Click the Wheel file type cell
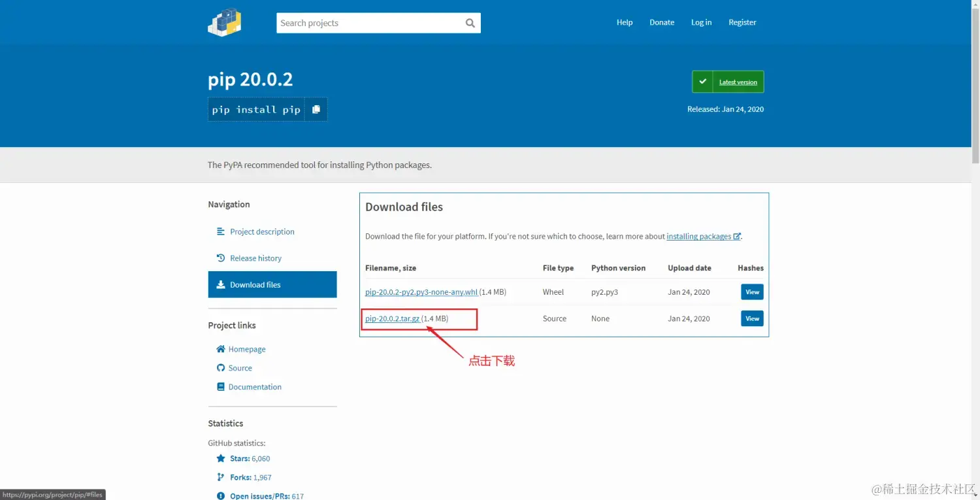Image resolution: width=980 pixels, height=500 pixels. coord(553,292)
